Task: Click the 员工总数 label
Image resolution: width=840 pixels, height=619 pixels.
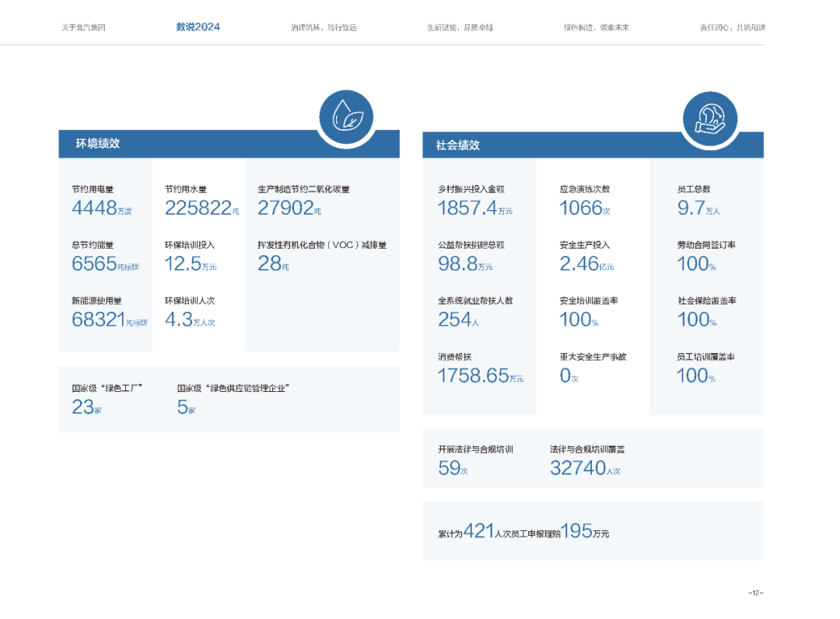Action: (x=694, y=189)
